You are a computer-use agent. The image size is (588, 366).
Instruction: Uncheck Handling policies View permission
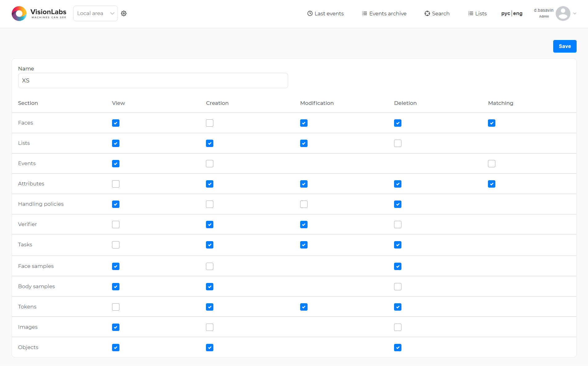tap(116, 204)
